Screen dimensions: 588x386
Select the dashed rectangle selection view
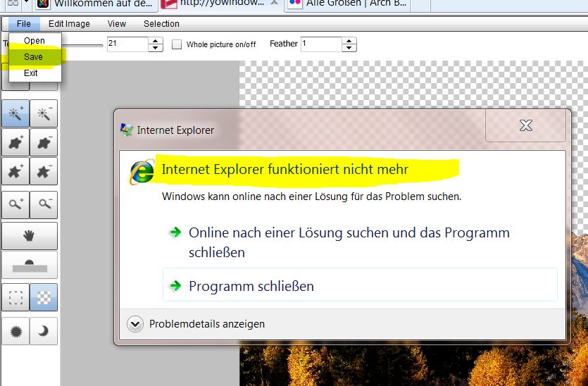[x=15, y=297]
